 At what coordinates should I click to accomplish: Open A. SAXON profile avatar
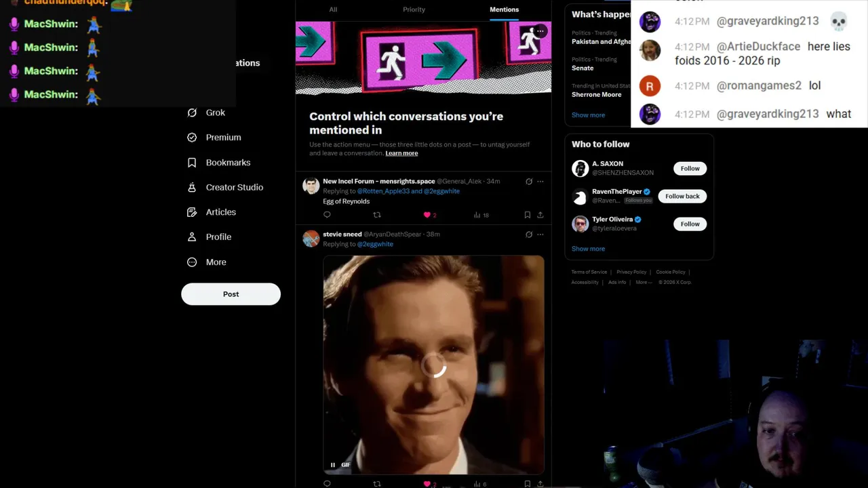[580, 168]
